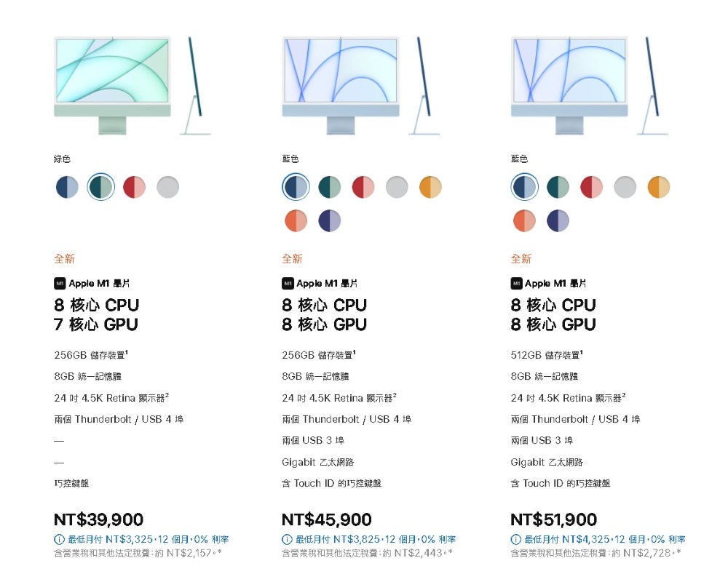Select the green swatch on the NT$39,900 iMac
Screen dimensions: 728x574
click(100, 187)
